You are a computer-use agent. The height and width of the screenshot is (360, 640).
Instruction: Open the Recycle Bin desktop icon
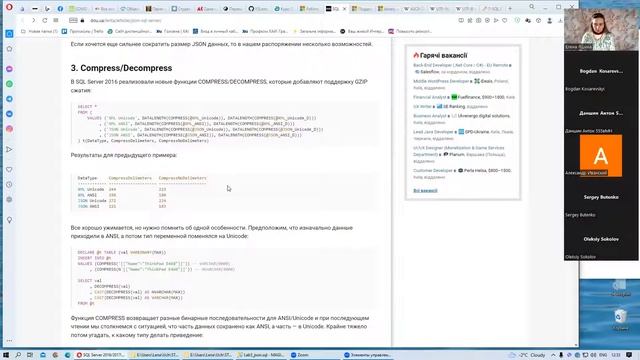[x=620, y=319]
